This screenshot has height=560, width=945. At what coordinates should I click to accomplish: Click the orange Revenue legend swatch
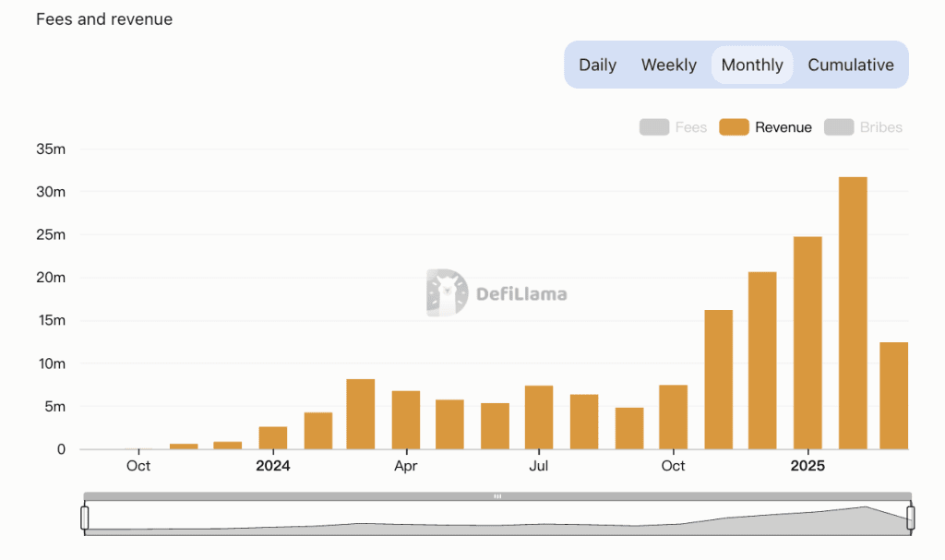(735, 127)
